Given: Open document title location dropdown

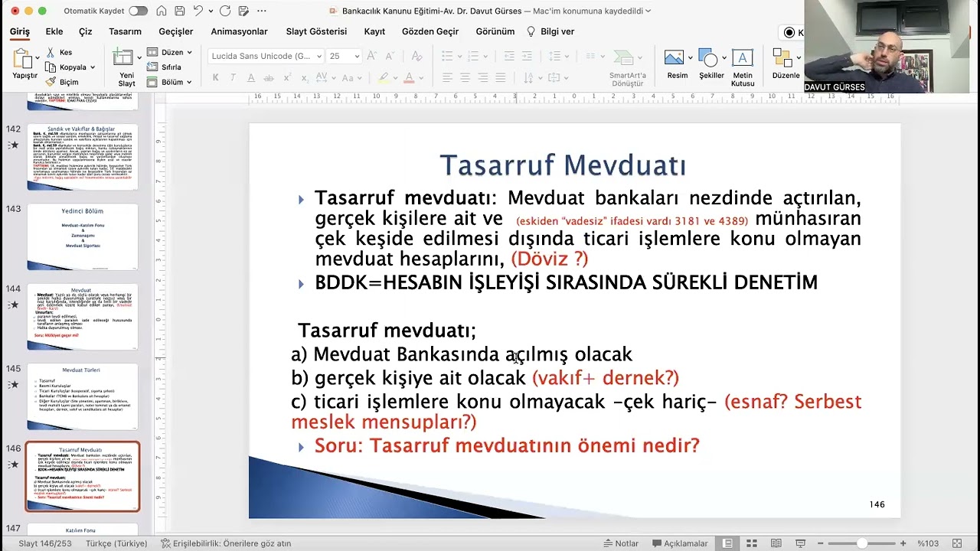Looking at the screenshot, I should [648, 11].
